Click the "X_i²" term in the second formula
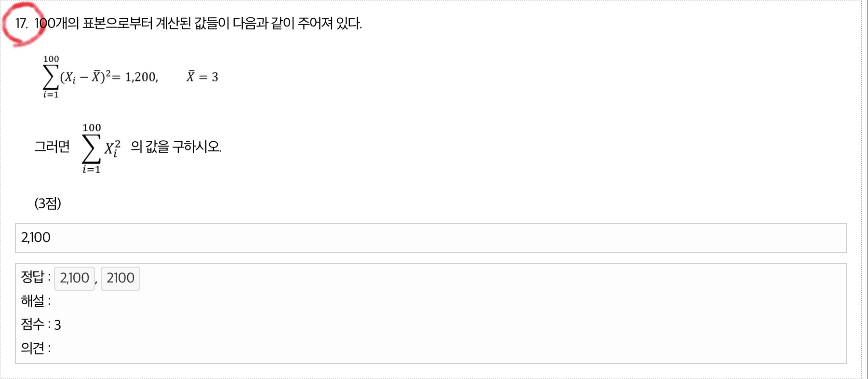Viewport: 868px width, 379px height. (112, 148)
